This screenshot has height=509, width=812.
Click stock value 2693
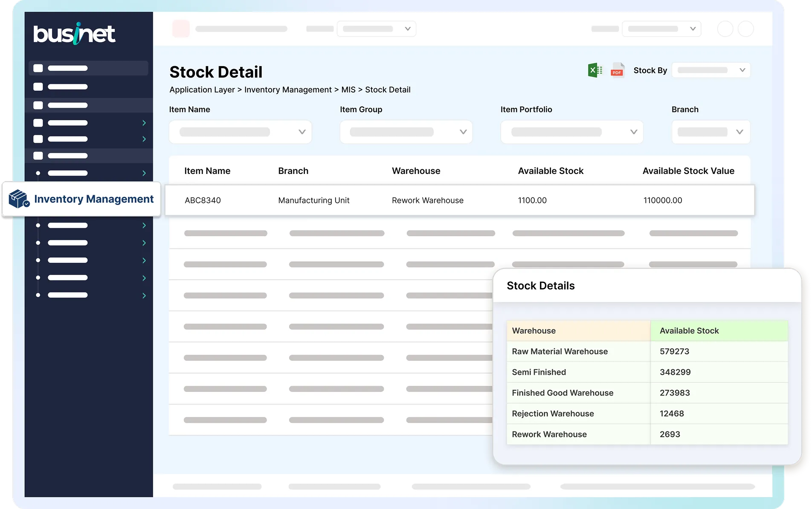[670, 434]
